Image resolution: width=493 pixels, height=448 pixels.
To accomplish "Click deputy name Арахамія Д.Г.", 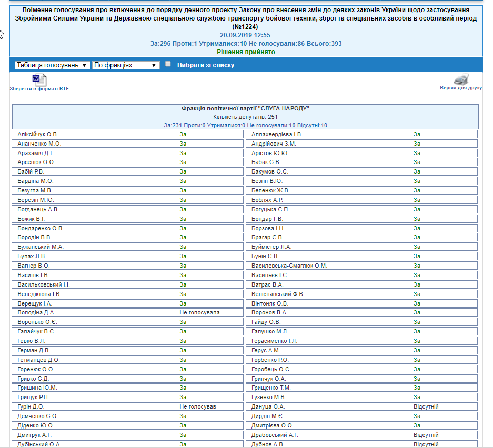I will 36,153.
